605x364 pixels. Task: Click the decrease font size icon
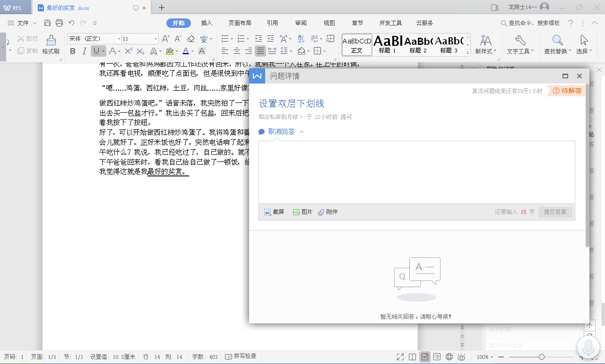click(178, 39)
